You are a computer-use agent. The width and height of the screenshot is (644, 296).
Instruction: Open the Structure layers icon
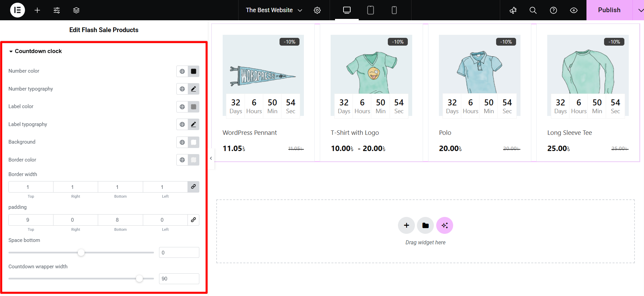(76, 10)
